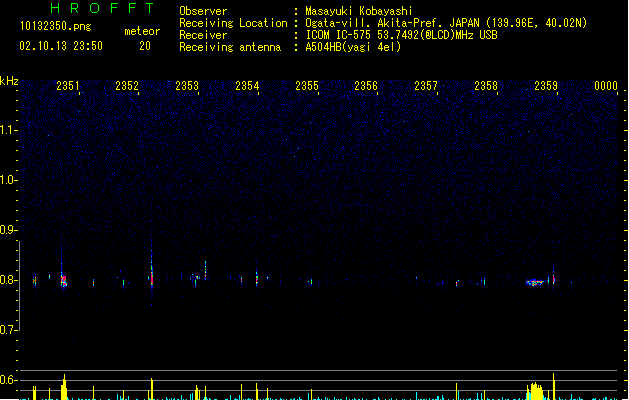This screenshot has height=400, width=629.
Task: Click the meteor count value 20
Action: pyautogui.click(x=145, y=46)
